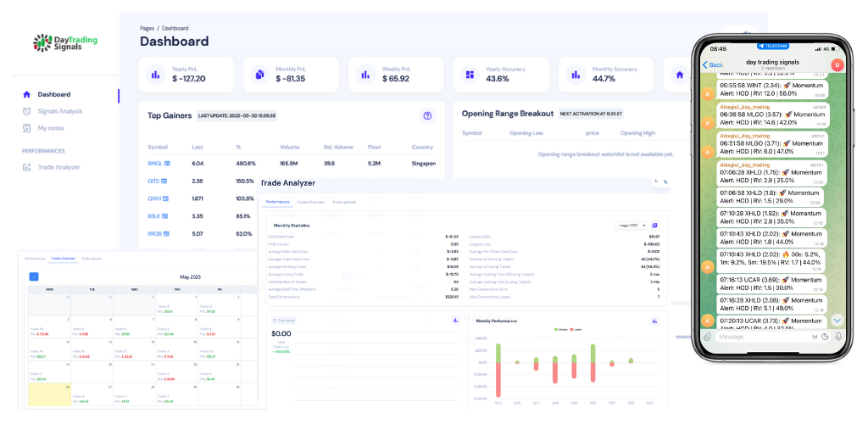Open Trade Analyzer from the sidebar
Image resolution: width=868 pixels, height=424 pixels.
[58, 167]
